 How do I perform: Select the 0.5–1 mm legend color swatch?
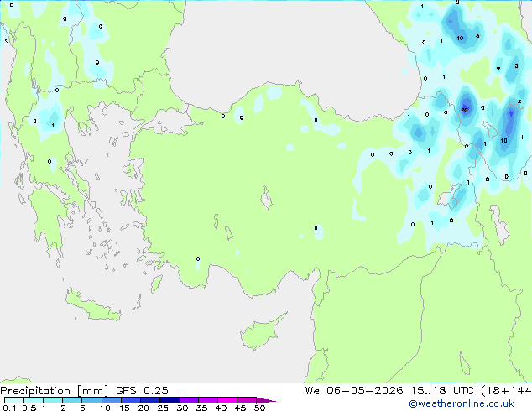(x=34, y=400)
